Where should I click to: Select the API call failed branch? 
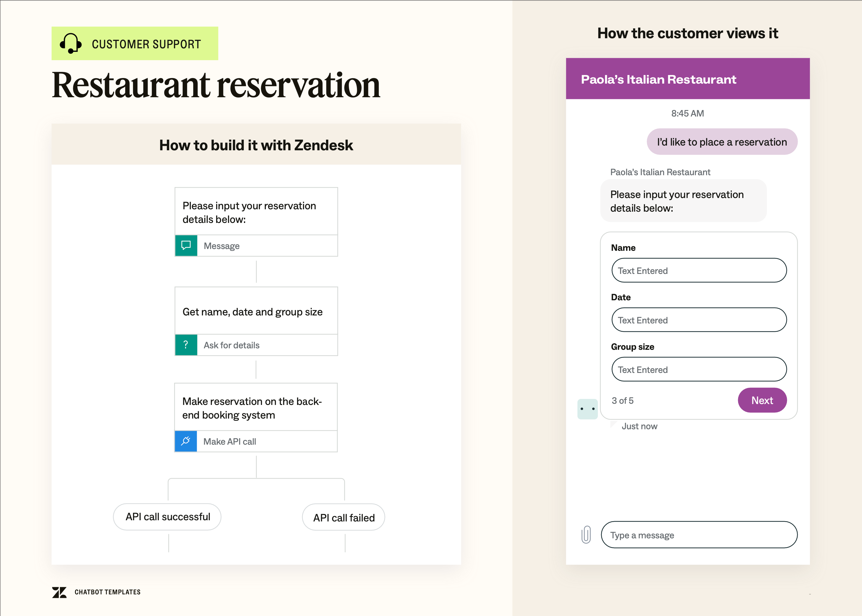(344, 517)
